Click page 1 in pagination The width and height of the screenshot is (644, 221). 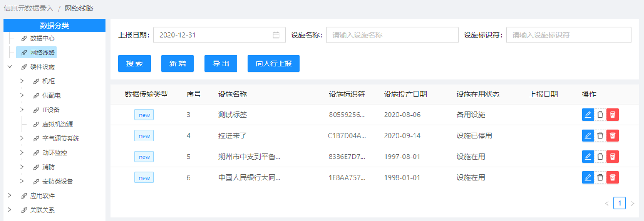[x=619, y=204]
